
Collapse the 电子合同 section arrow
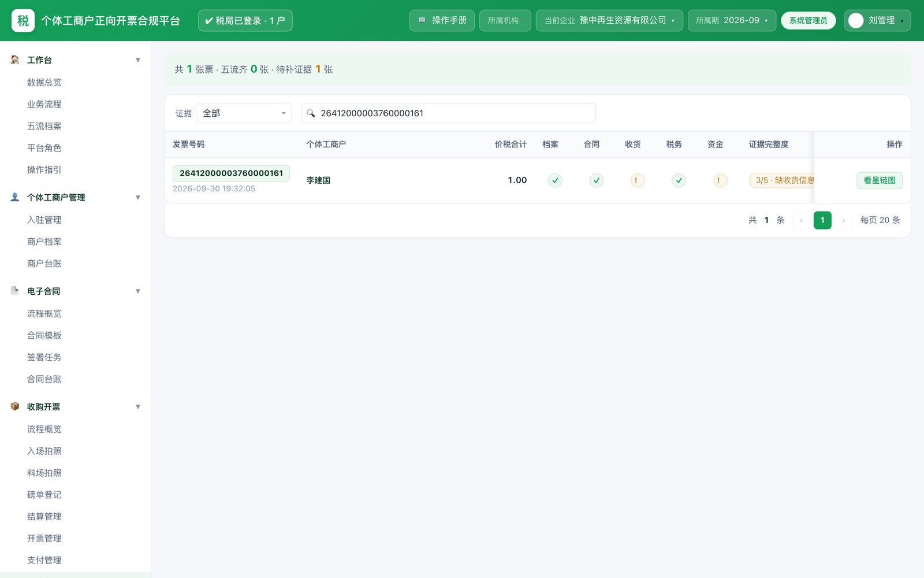[138, 291]
